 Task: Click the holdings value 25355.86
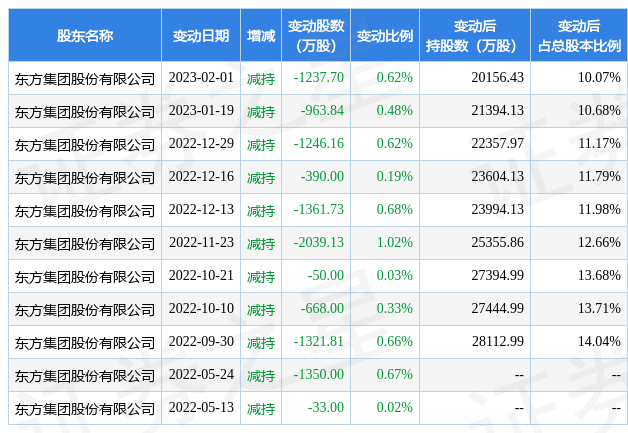click(497, 242)
